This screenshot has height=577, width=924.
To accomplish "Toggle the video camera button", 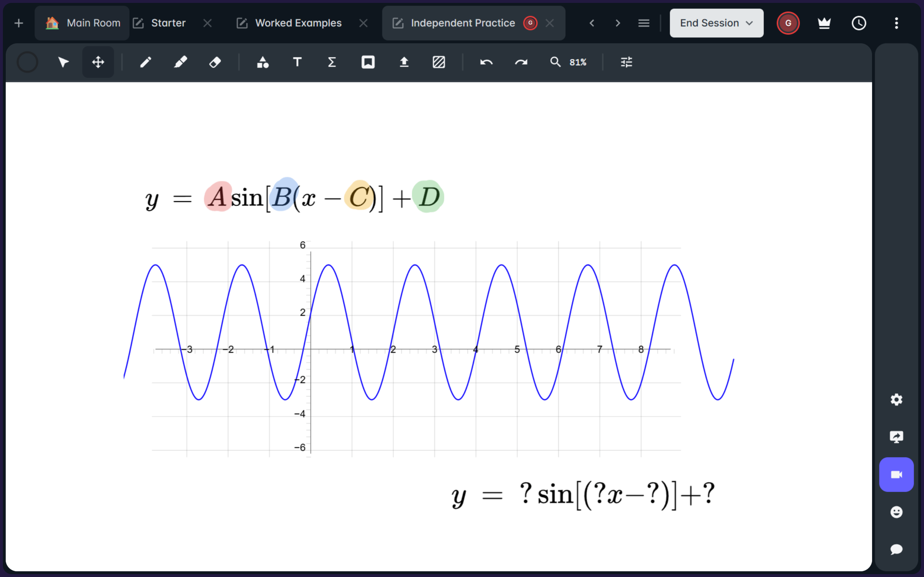I will click(896, 474).
